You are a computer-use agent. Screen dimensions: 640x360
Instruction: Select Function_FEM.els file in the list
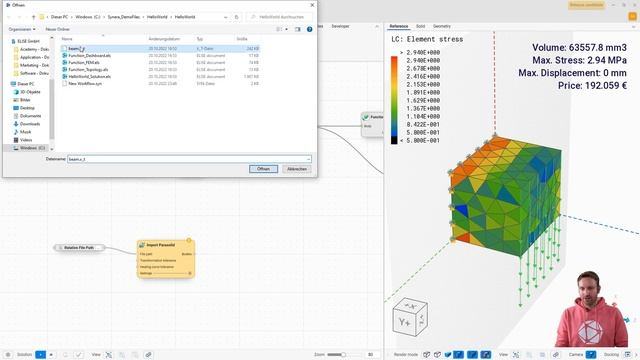(160, 62)
